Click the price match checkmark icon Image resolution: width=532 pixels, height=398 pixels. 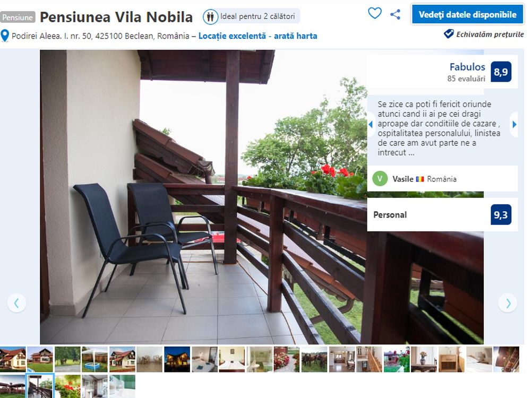(449, 33)
